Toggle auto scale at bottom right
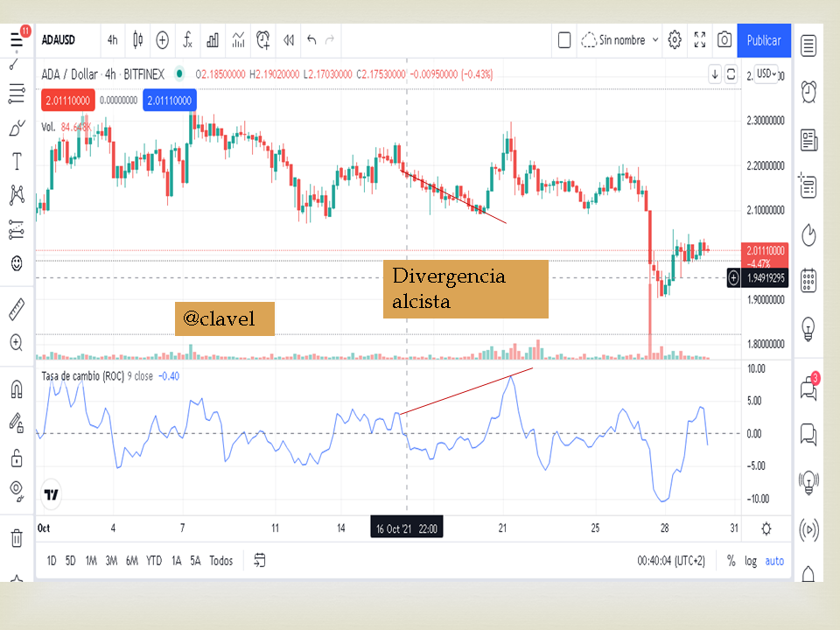This screenshot has width=840, height=630. (x=774, y=561)
